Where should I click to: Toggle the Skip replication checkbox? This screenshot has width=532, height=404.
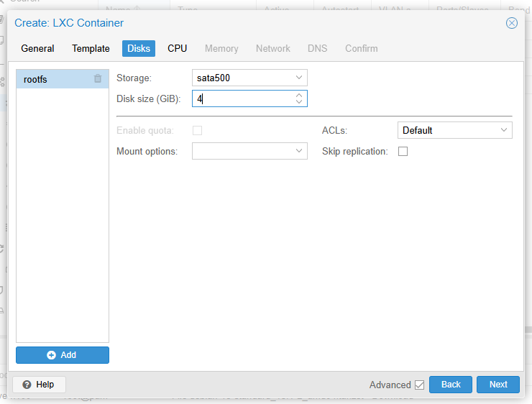403,152
